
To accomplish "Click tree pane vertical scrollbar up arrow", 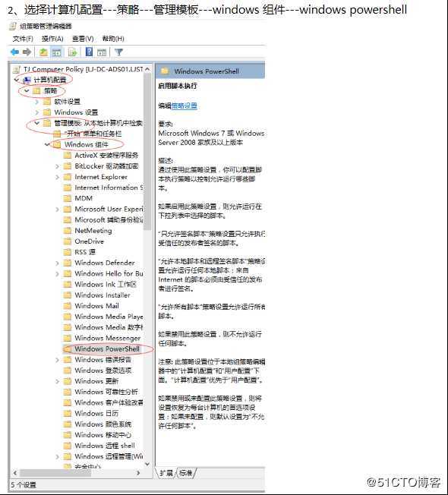I will (147, 69).
